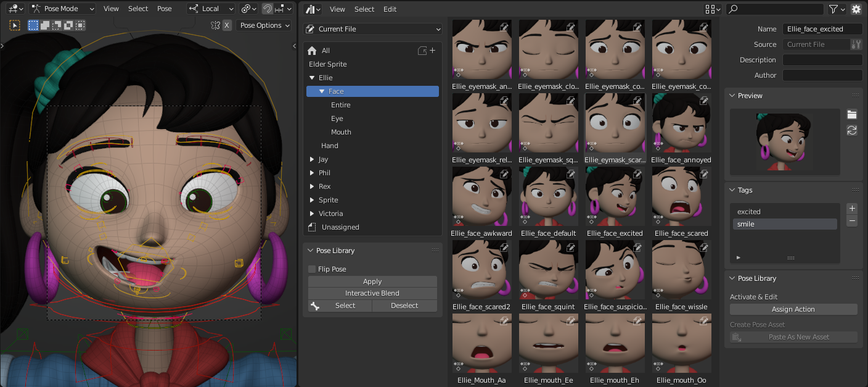Select the Ellie_face_default pose thumbnail
Image resolution: width=868 pixels, height=387 pixels.
[548, 196]
